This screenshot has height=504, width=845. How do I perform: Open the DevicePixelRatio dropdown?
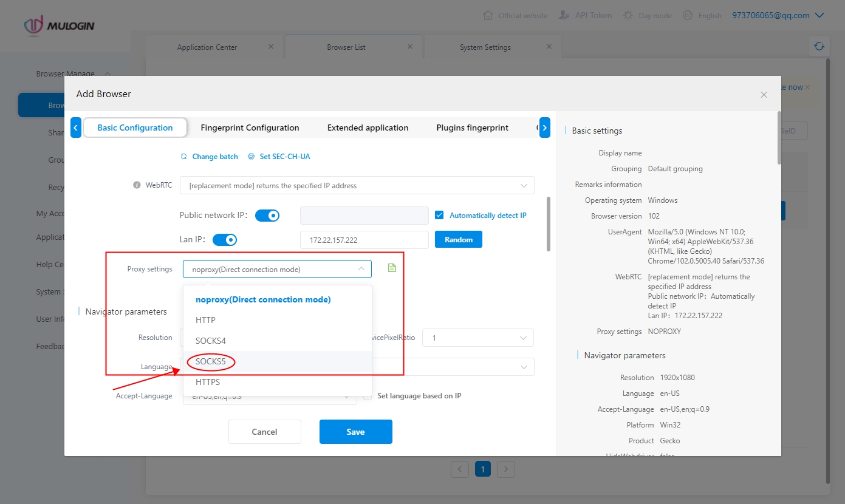tap(477, 338)
